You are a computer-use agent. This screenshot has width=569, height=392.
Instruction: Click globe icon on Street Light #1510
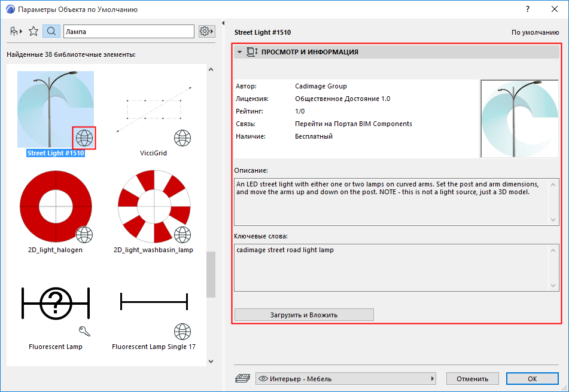click(84, 137)
